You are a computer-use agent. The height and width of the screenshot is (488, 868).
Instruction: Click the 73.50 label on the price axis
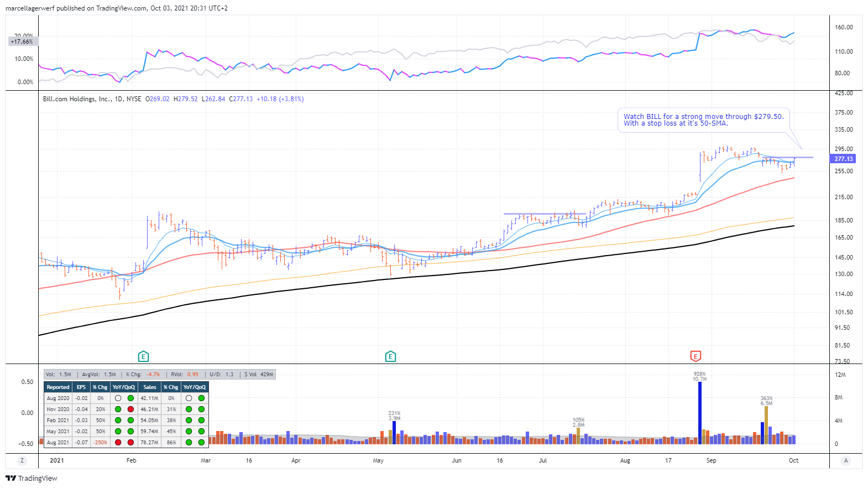tap(842, 361)
